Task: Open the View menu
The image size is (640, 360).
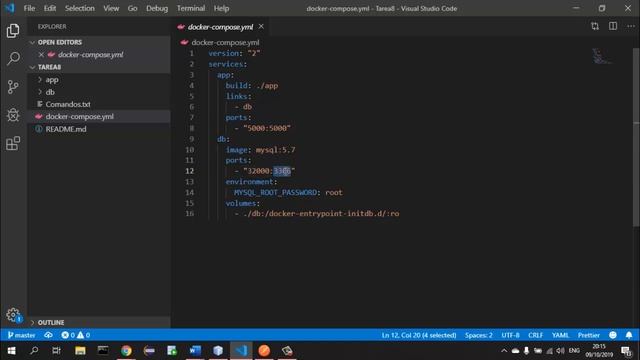Action: [x=111, y=8]
